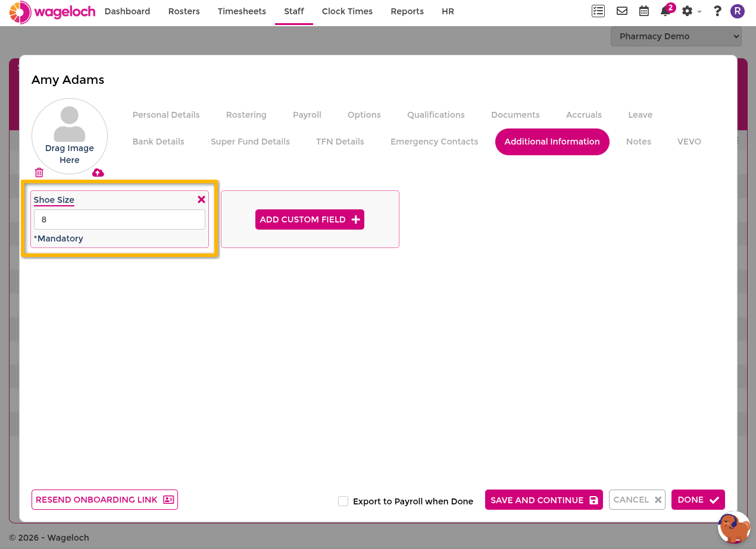Click the Cancel button

pyautogui.click(x=637, y=500)
